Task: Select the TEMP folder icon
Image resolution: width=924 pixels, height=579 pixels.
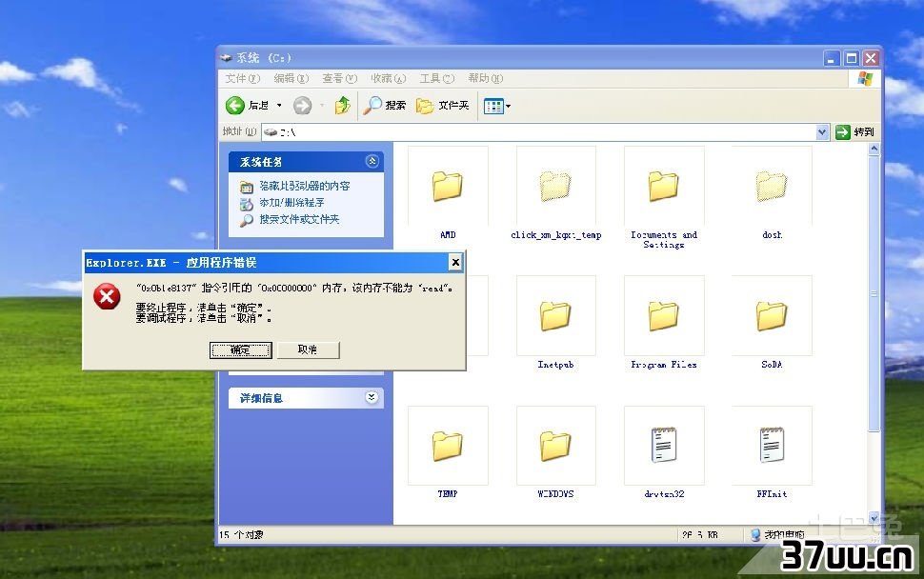Action: tap(448, 446)
